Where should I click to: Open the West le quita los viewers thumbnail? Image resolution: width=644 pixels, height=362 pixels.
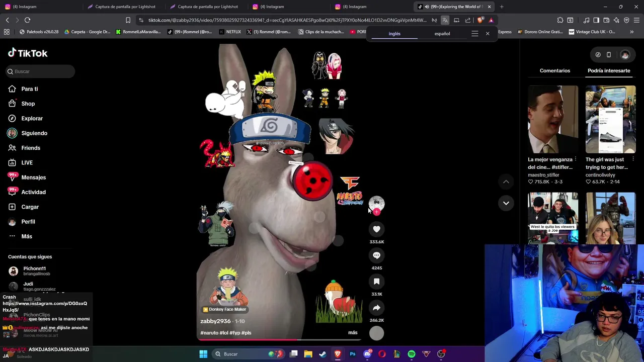pyautogui.click(x=553, y=218)
